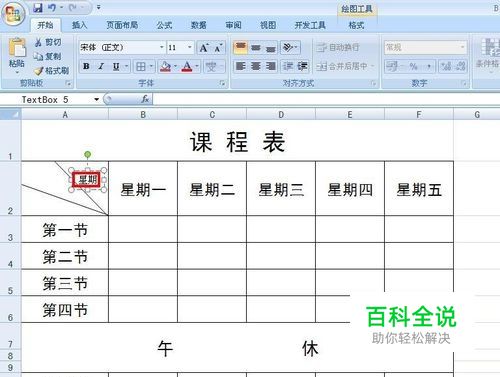Open the 对齐方式 group dialog launcher

pos(373,83)
